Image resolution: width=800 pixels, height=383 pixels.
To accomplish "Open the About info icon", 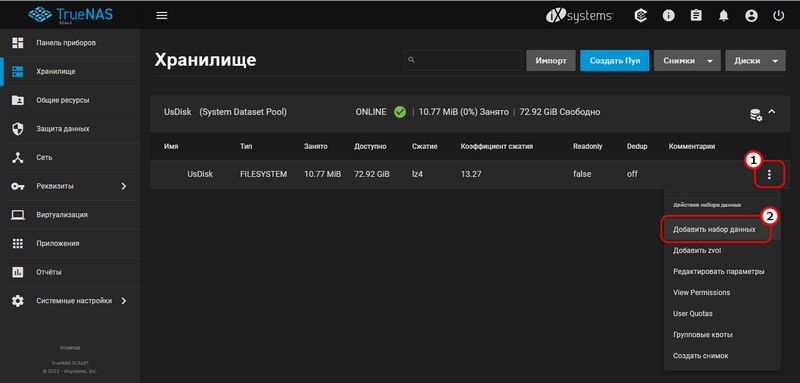I will (668, 16).
